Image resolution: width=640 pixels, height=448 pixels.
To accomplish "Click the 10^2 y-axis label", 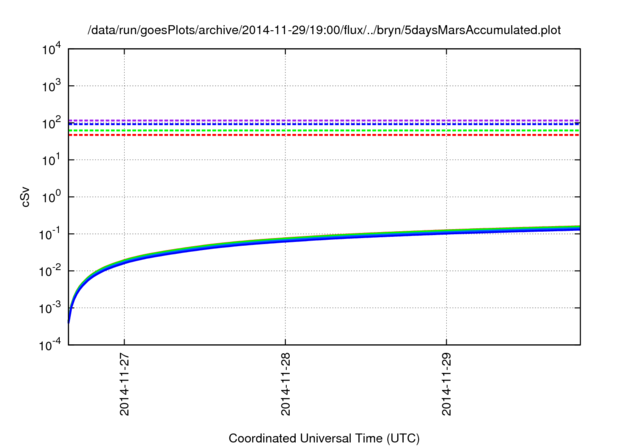I will pyautogui.click(x=51, y=123).
